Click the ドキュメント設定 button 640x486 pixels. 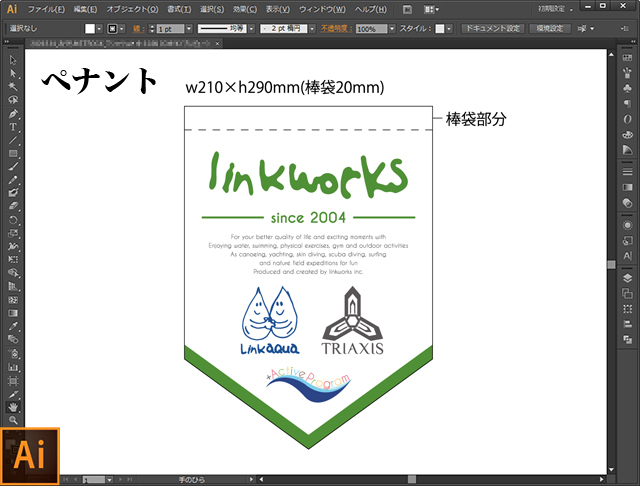493,28
